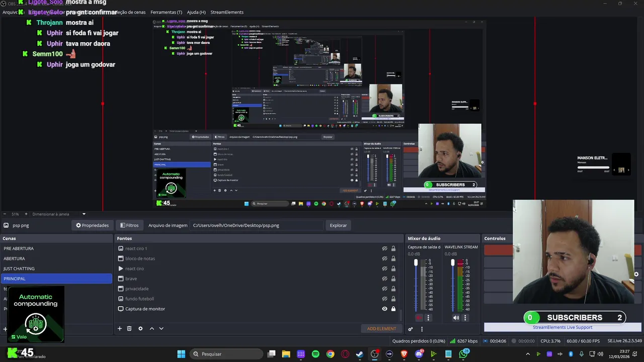Viewport: 644px width, 362px height.
Task: Show the fundo futeboll source
Action: coord(384,299)
